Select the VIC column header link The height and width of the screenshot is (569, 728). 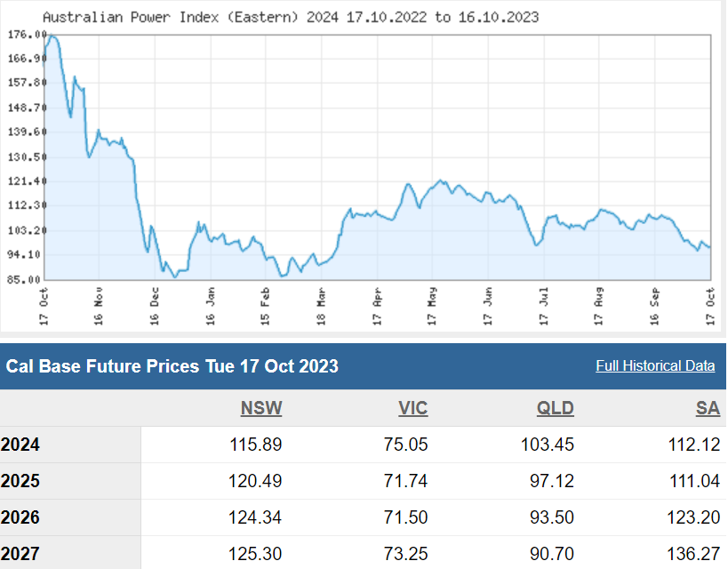(412, 408)
